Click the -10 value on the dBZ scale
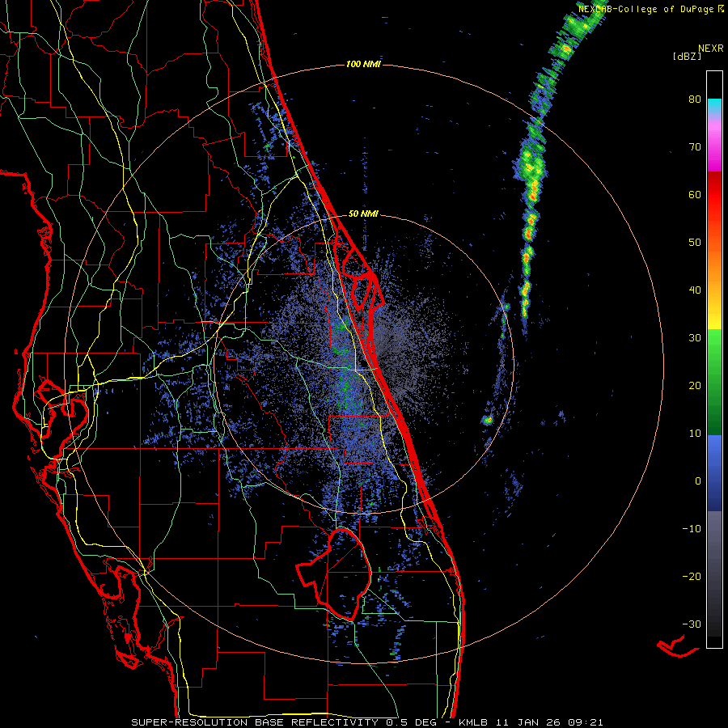This screenshot has width=728, height=728. point(692,529)
